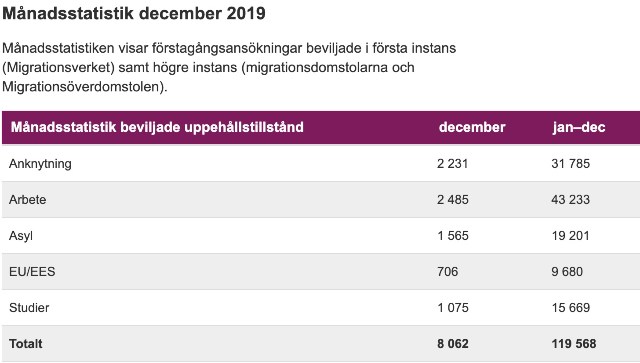
Task: Click the december value 706 for EU/EES
Action: pyautogui.click(x=447, y=272)
